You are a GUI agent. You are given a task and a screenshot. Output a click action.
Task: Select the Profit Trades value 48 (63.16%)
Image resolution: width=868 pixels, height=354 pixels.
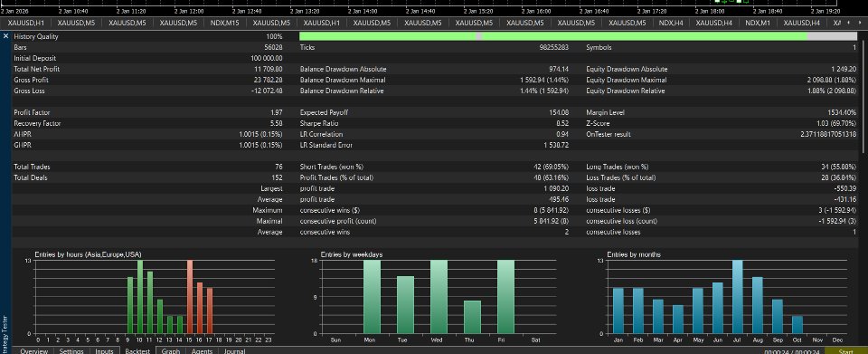(551, 177)
